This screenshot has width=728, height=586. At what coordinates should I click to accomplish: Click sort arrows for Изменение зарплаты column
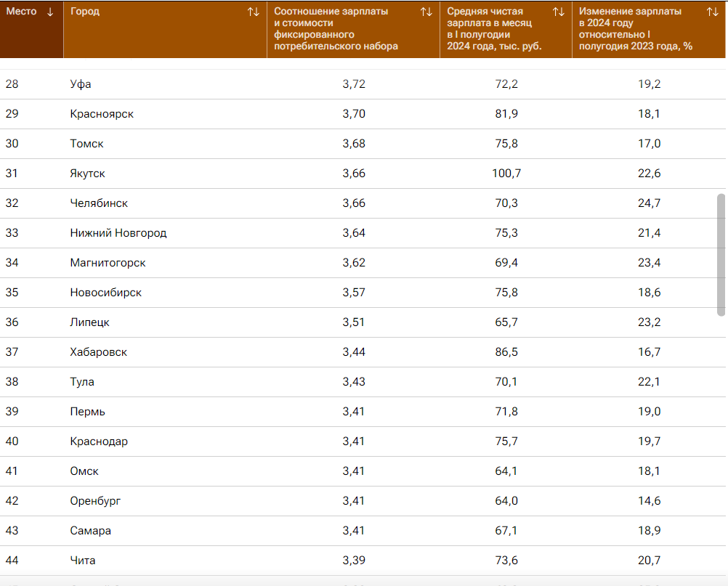pyautogui.click(x=713, y=12)
